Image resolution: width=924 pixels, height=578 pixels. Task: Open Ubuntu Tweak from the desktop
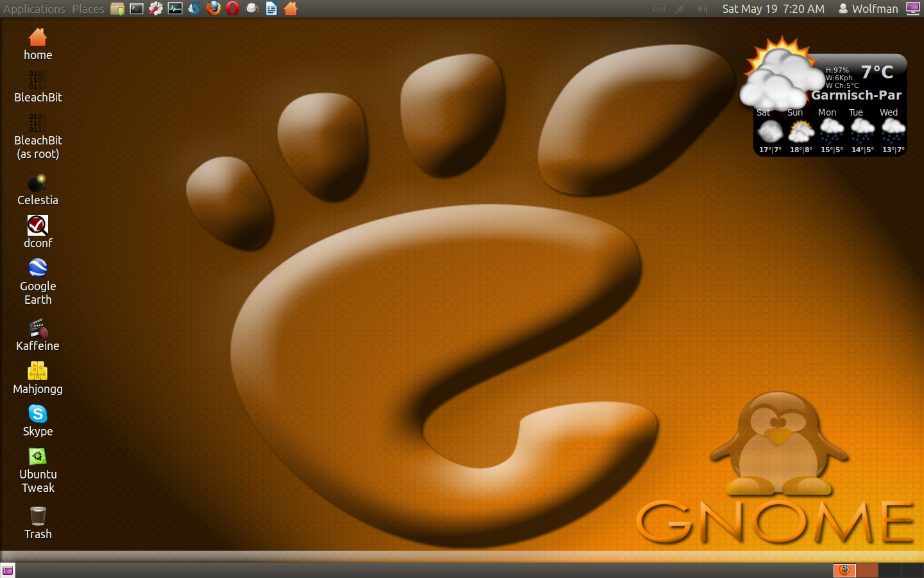pyautogui.click(x=38, y=471)
